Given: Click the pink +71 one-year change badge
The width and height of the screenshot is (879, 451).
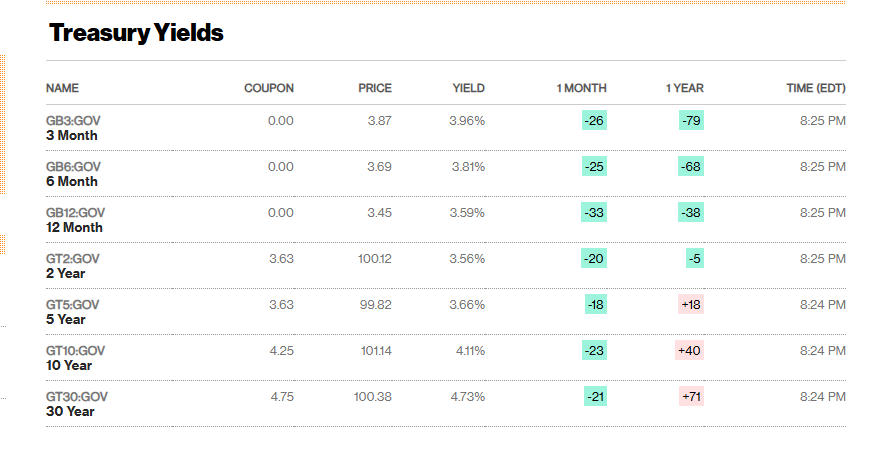Looking at the screenshot, I should click(691, 397).
